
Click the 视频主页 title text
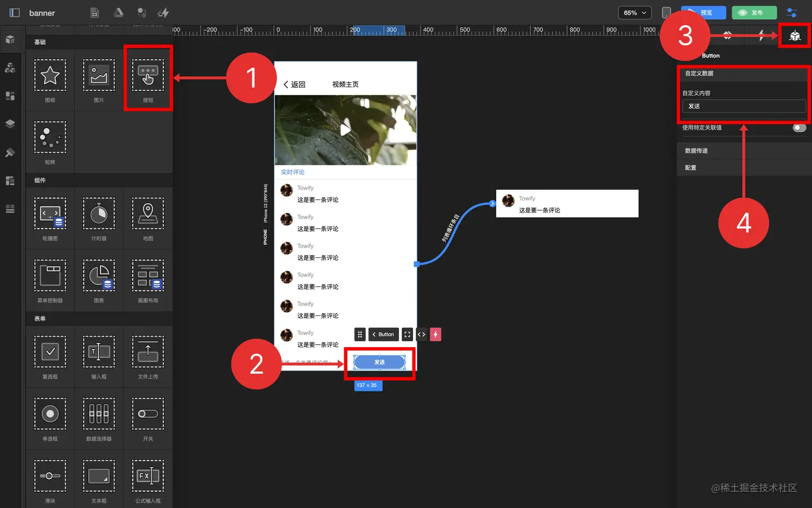(x=345, y=84)
